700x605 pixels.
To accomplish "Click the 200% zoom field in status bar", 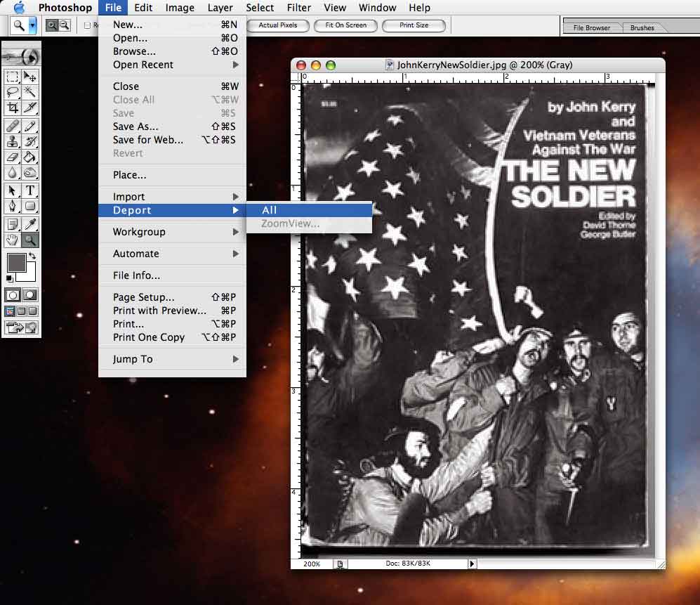I will click(312, 564).
